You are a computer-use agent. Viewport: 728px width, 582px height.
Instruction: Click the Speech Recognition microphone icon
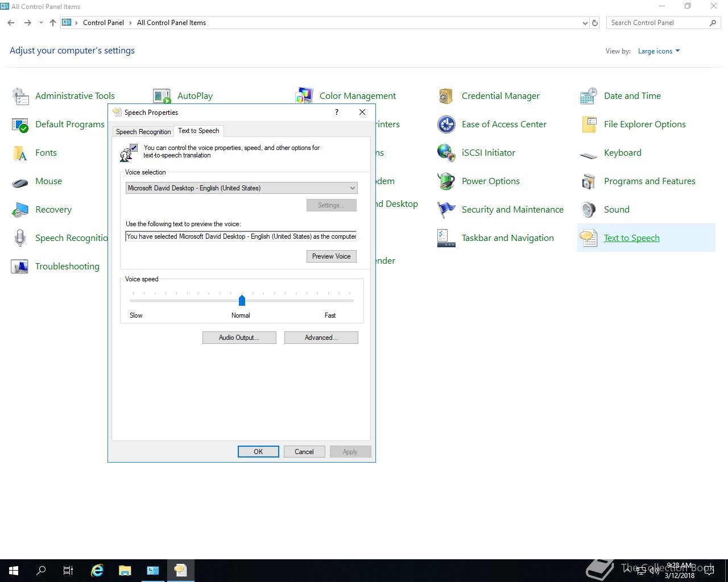(20, 238)
